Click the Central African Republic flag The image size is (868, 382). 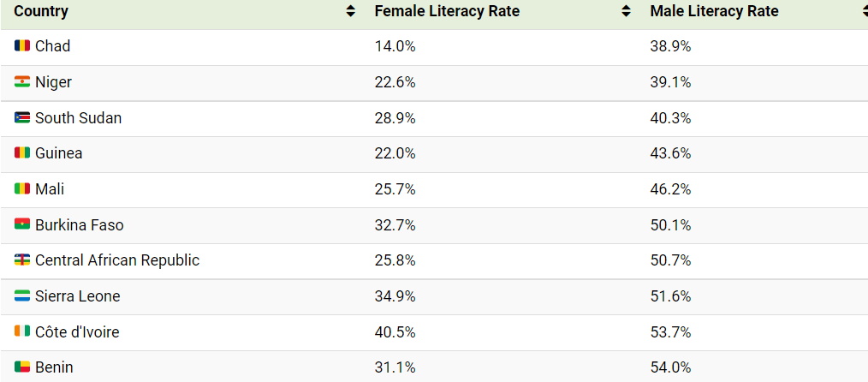22,260
